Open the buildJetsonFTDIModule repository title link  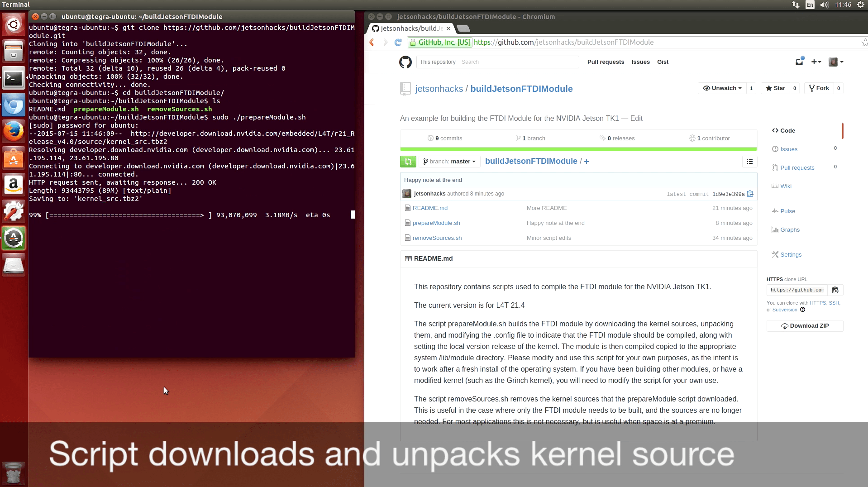pos(521,89)
